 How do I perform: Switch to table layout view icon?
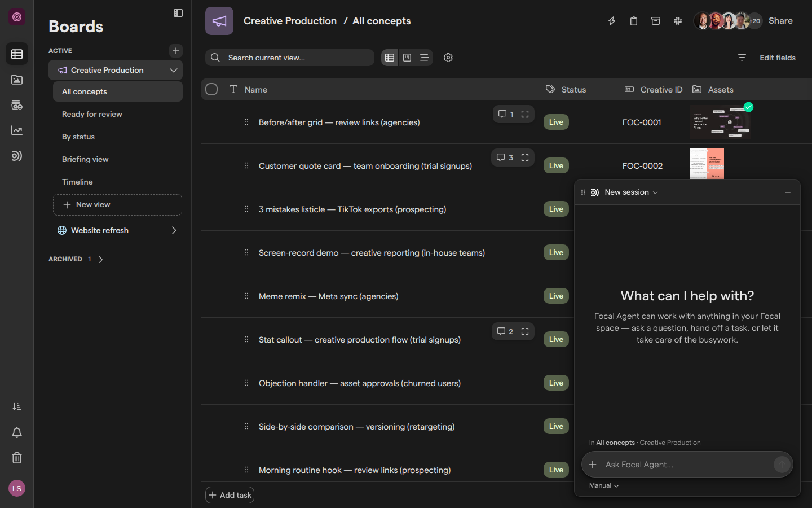pos(390,58)
